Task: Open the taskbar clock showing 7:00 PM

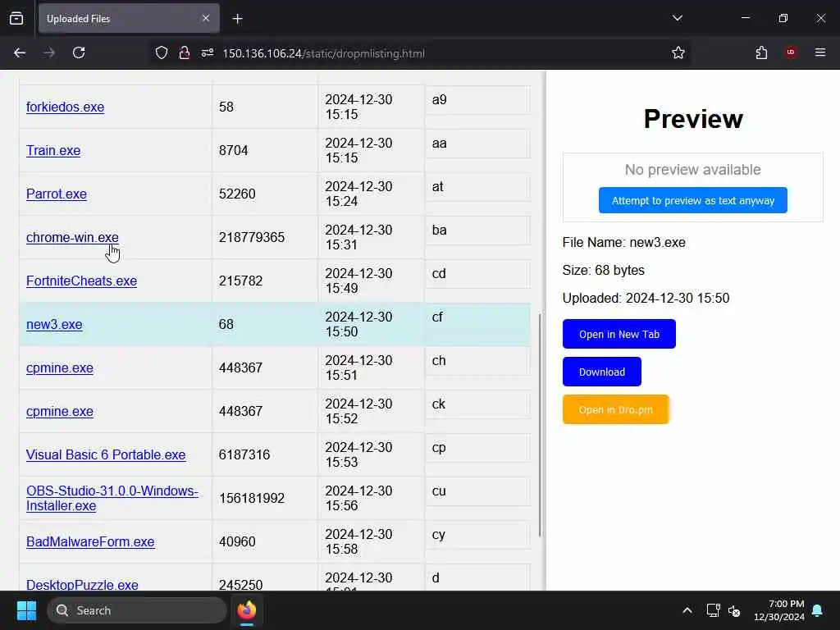Action: click(779, 610)
